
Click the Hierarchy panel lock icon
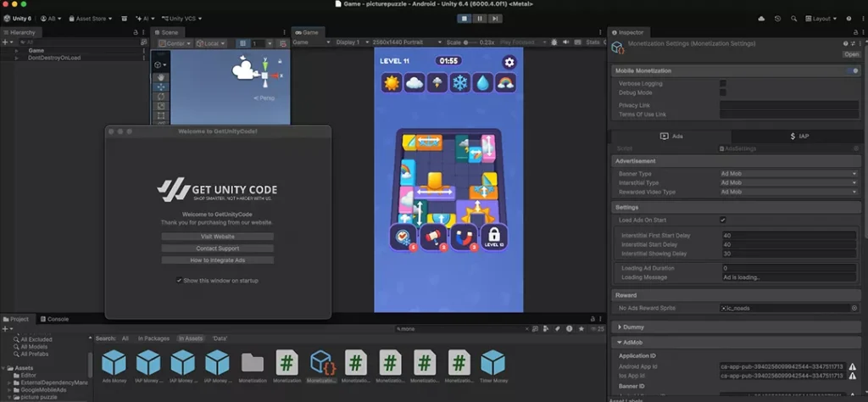point(136,32)
